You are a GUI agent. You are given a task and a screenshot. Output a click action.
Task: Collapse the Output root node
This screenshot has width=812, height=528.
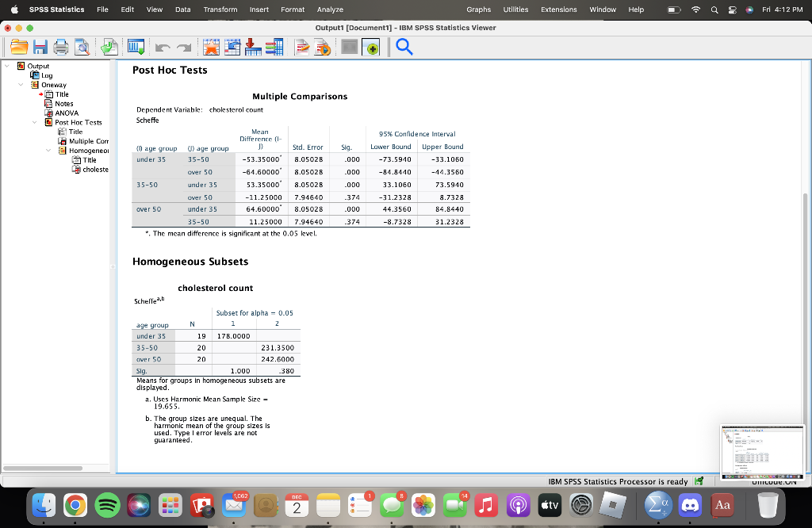(x=7, y=66)
